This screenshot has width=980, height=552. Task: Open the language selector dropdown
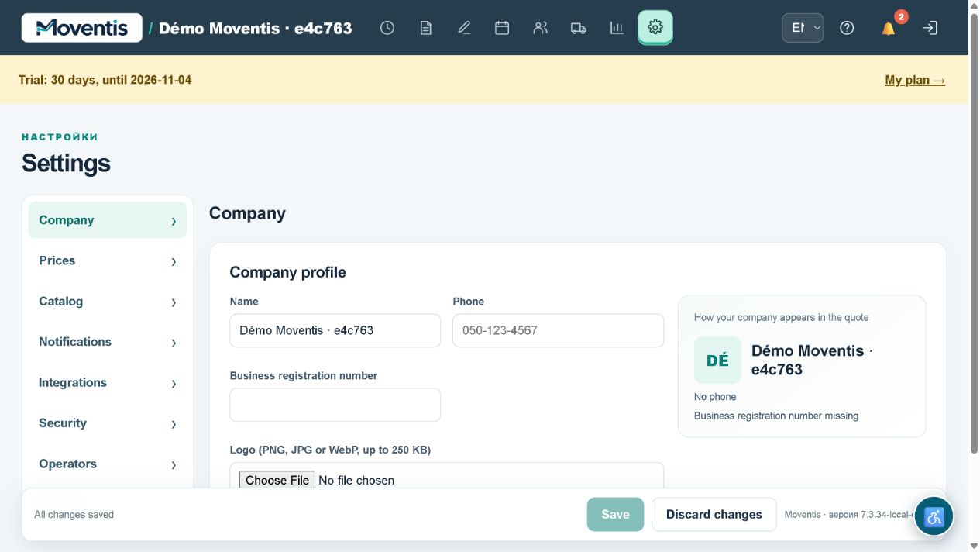(803, 28)
